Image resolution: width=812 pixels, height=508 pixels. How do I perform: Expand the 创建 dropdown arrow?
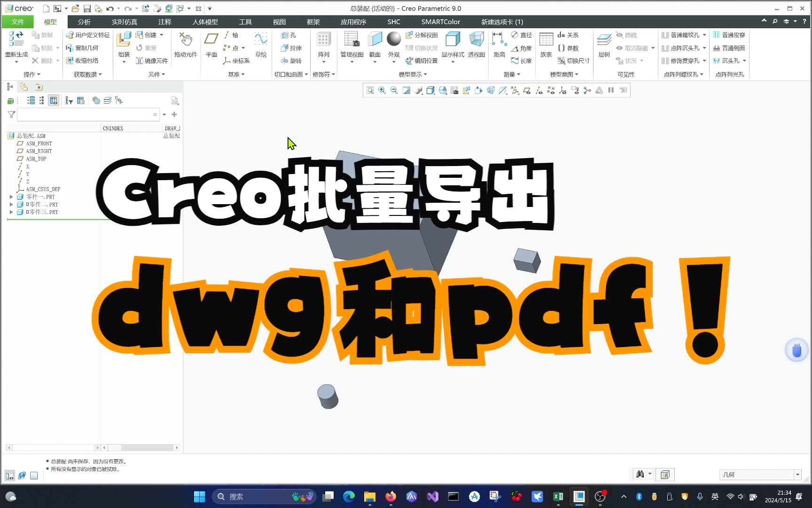point(161,35)
